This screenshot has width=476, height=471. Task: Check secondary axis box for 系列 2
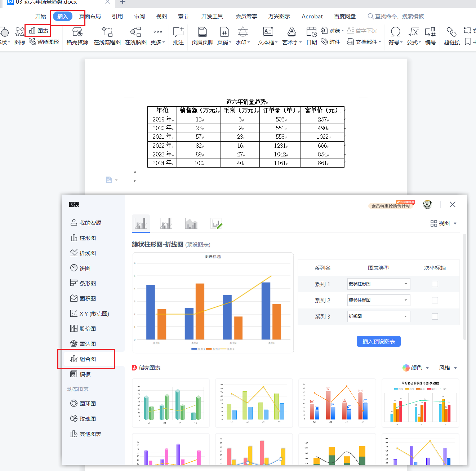pos(435,300)
